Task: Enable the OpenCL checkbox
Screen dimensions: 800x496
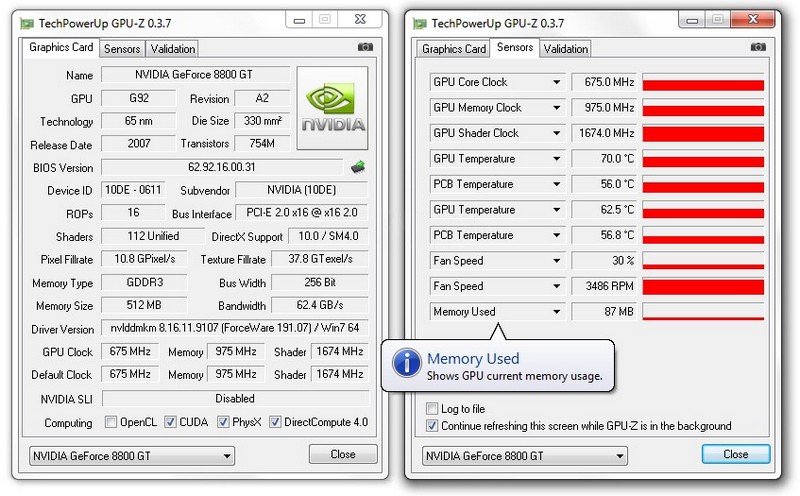Action: click(111, 422)
